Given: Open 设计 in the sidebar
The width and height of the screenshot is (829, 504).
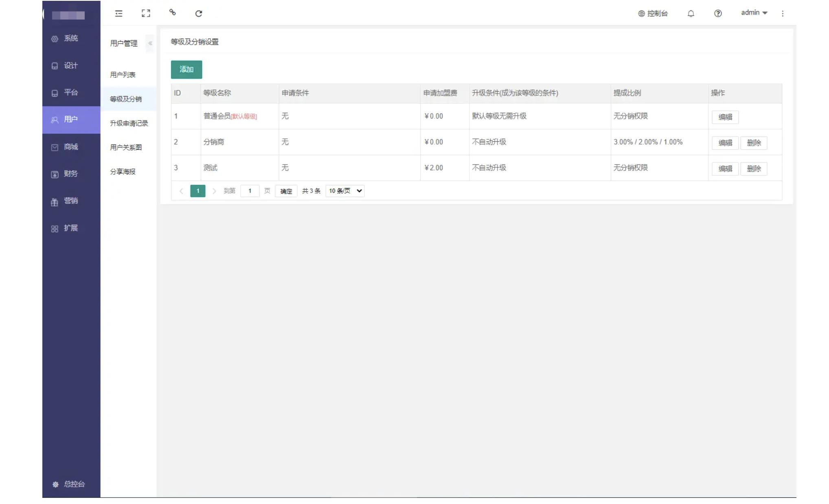Looking at the screenshot, I should click(x=71, y=66).
